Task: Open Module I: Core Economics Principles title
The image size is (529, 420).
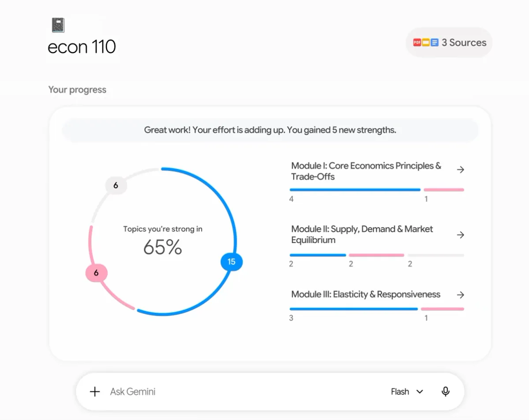Action: 366,171
